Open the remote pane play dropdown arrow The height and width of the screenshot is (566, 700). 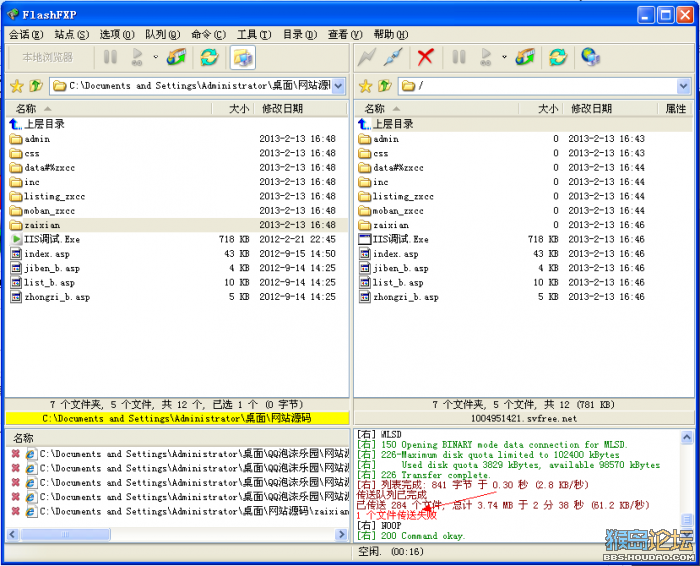pyautogui.click(x=504, y=57)
